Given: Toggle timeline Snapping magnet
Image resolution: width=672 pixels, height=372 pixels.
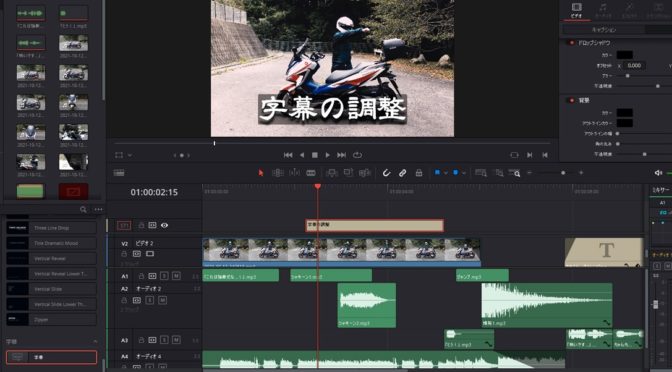Looking at the screenshot, I should tap(386, 173).
